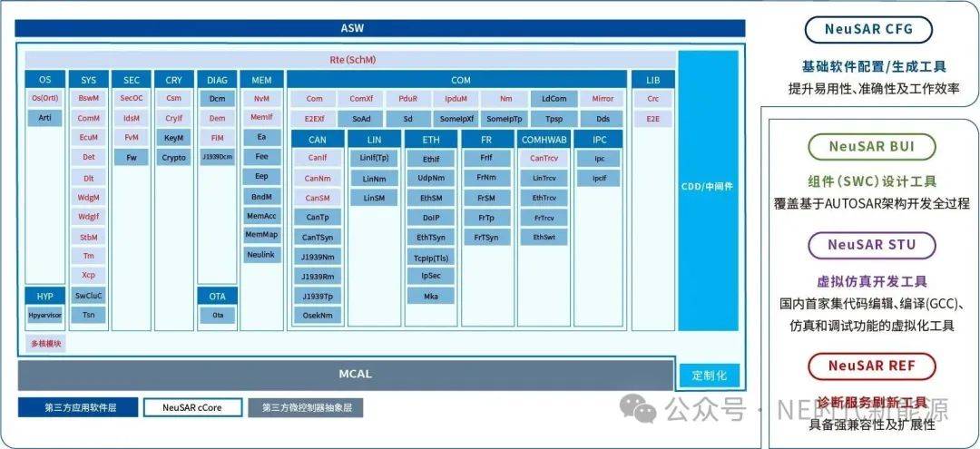Select the Dcm module box
The width and height of the screenshot is (980, 449).
218,99
